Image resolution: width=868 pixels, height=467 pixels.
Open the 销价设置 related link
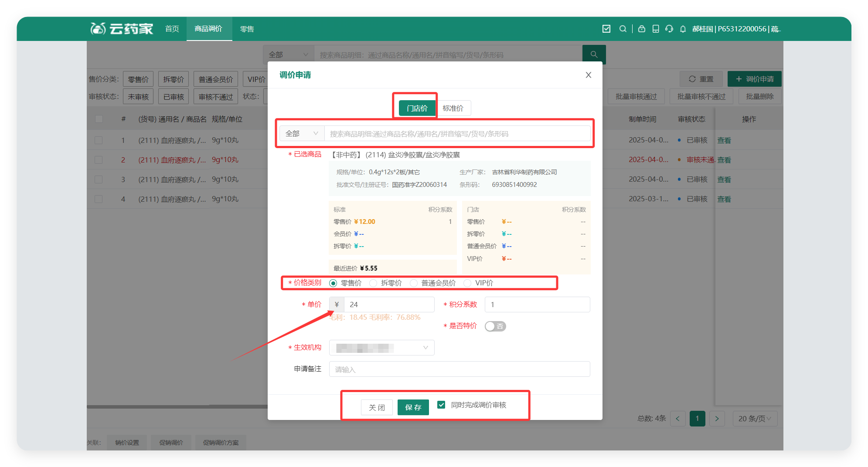pyautogui.click(x=127, y=442)
